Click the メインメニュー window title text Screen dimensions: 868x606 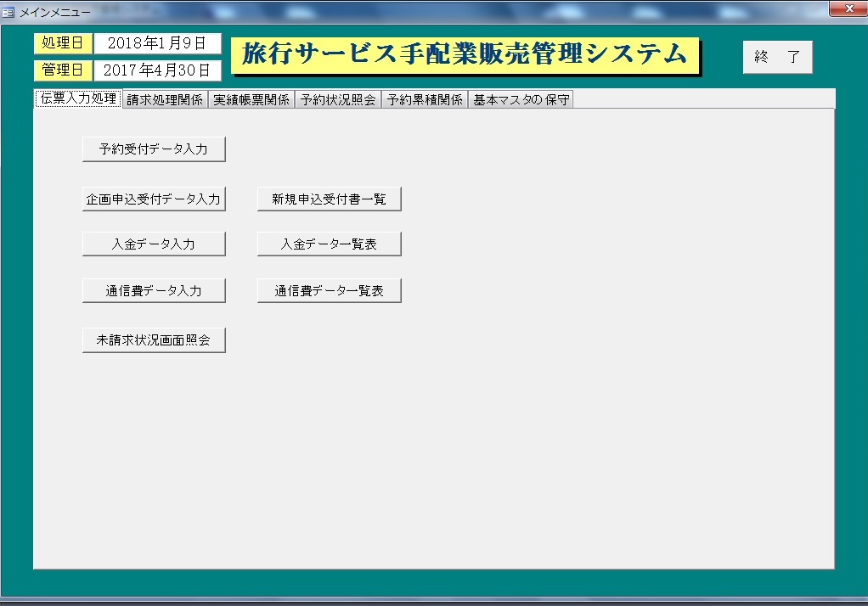point(55,12)
